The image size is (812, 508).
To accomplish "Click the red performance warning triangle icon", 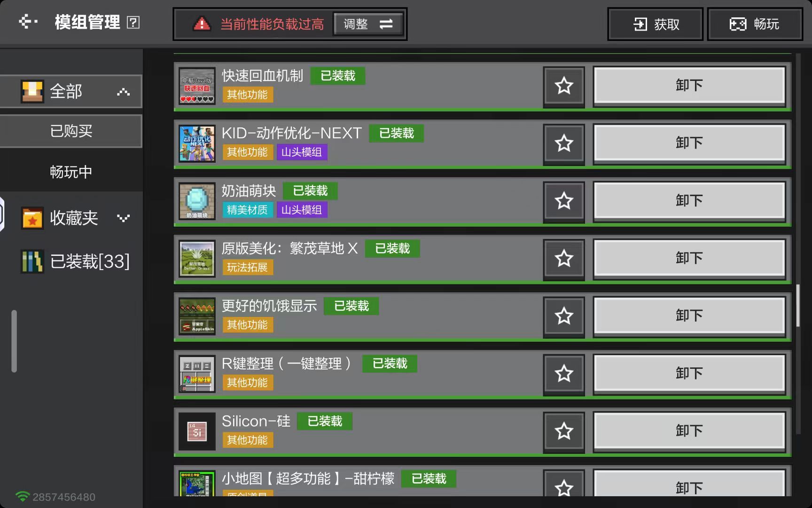I will click(202, 24).
